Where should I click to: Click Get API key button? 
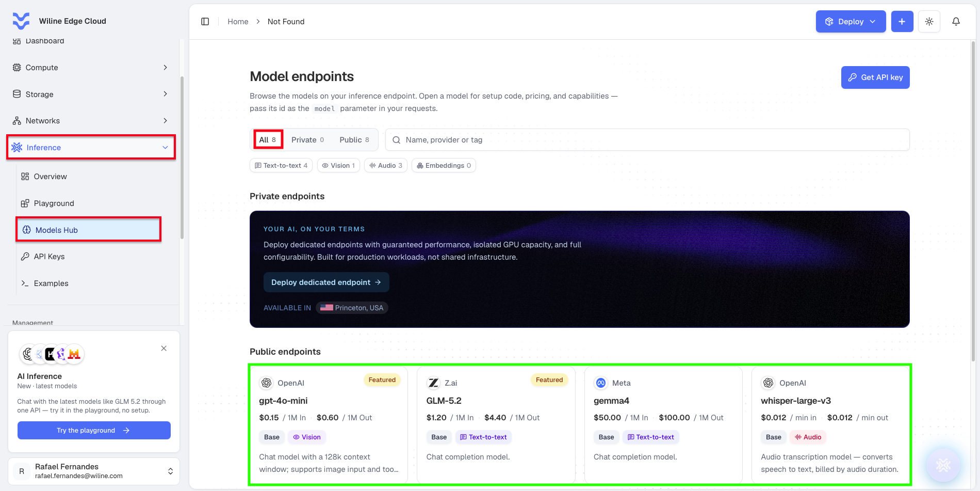click(x=875, y=77)
